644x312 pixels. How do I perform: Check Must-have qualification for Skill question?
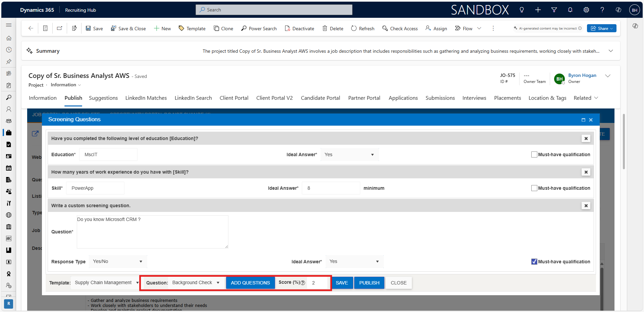coord(534,188)
